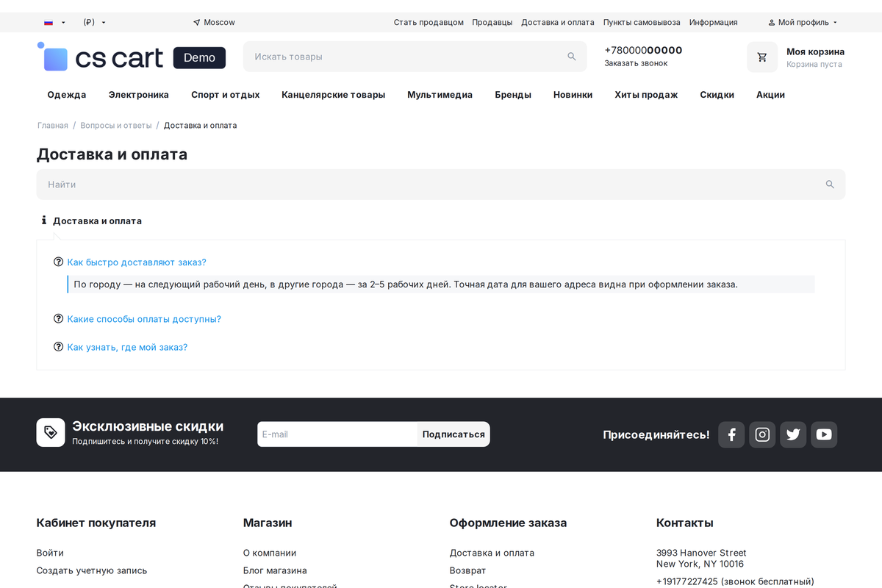
Task: Follow the Стать продавцом link
Action: click(x=429, y=22)
